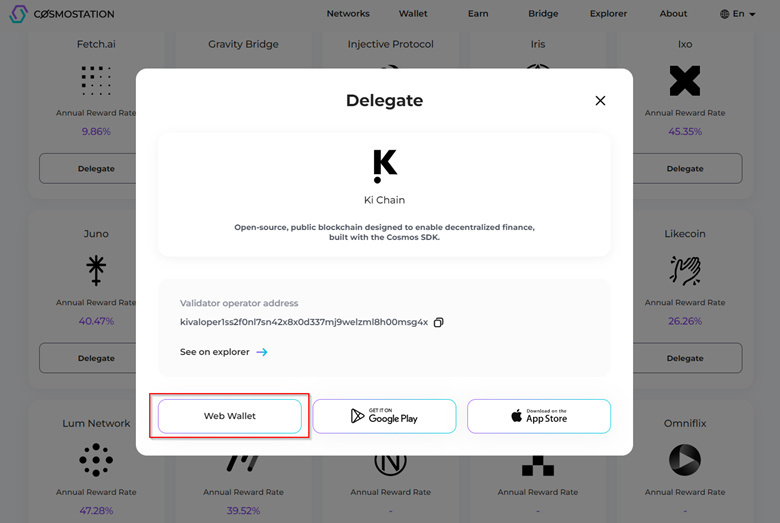Open the En language dropdown
The image size is (780, 523).
point(738,14)
